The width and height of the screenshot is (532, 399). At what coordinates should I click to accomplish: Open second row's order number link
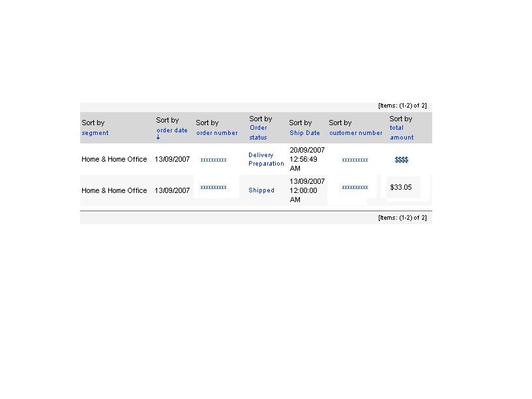pos(213,187)
